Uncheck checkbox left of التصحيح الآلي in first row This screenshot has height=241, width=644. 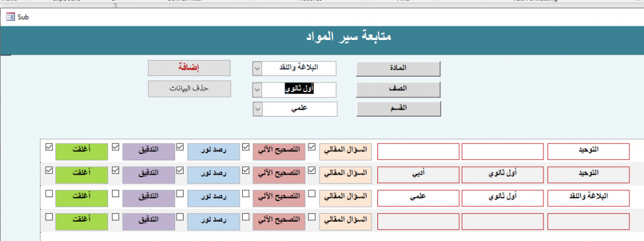245,146
